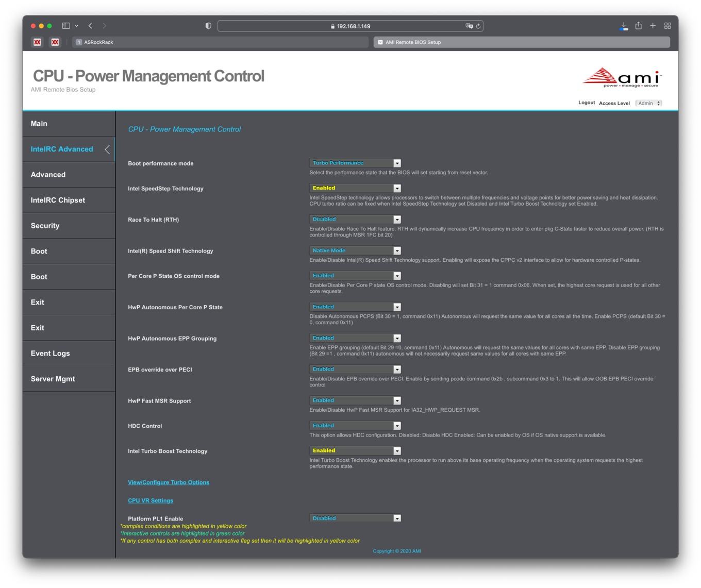Screen dimensions: 701x588
Task: Open Intel(R) Speed Shift Technology dropdown
Action: pyautogui.click(x=355, y=250)
